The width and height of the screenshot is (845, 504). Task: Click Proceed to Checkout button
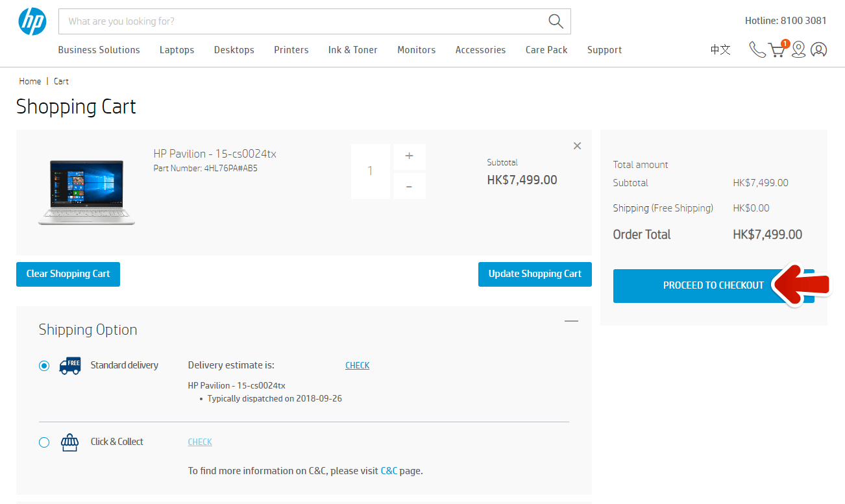714,285
